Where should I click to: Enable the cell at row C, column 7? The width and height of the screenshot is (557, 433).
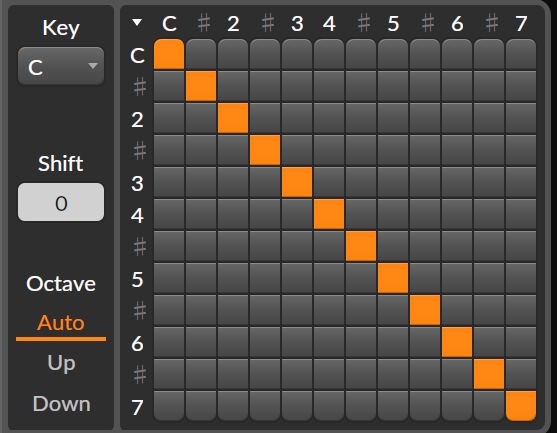click(x=521, y=54)
